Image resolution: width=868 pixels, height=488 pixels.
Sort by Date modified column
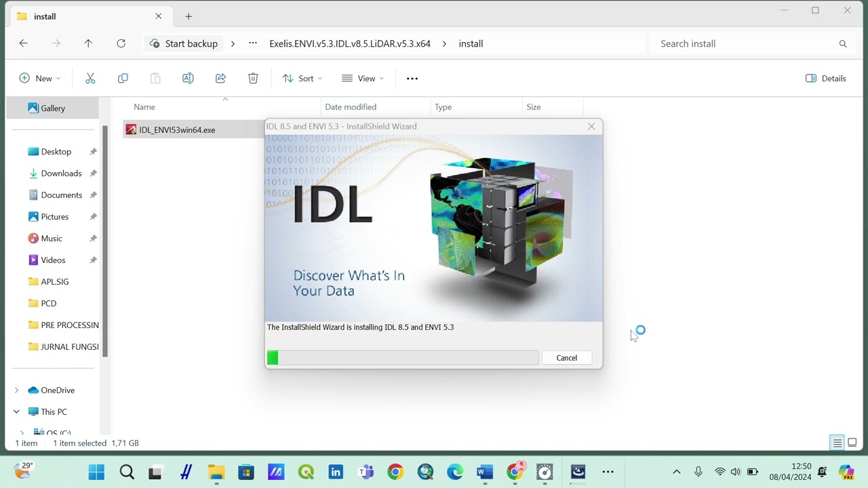376,107
